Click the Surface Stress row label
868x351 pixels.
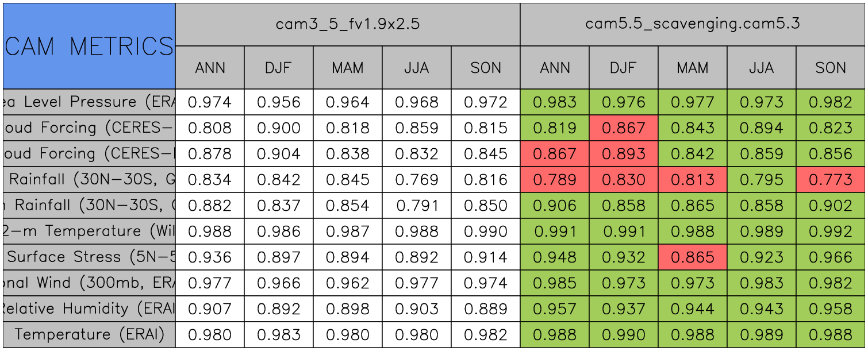coord(89,257)
